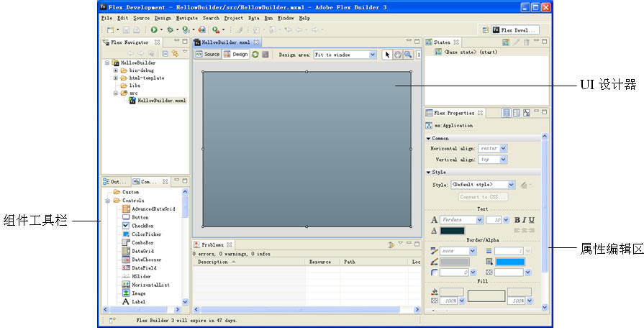
Task: Select CheckBox in the Components list
Action: (142, 226)
